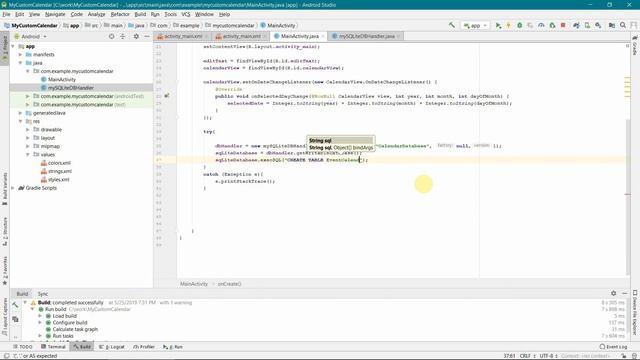Close the MainActivity.java tab
This screenshot has width=640, height=360.
coord(323,36)
